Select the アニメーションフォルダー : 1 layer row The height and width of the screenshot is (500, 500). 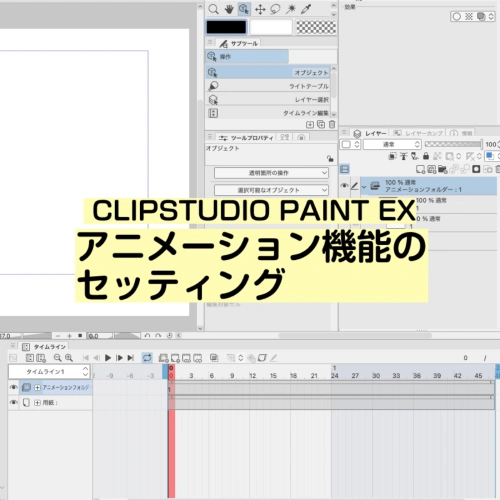(428, 186)
